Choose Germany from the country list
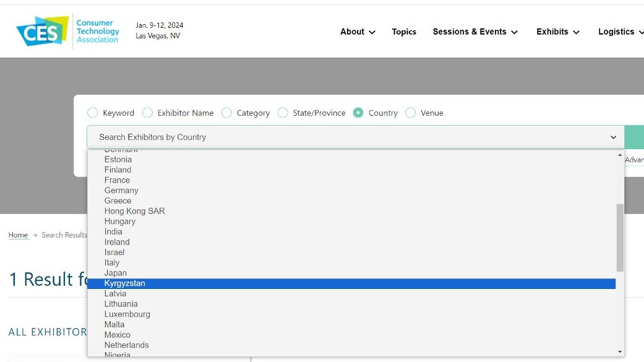Image resolution: width=644 pixels, height=362 pixels. click(351, 190)
